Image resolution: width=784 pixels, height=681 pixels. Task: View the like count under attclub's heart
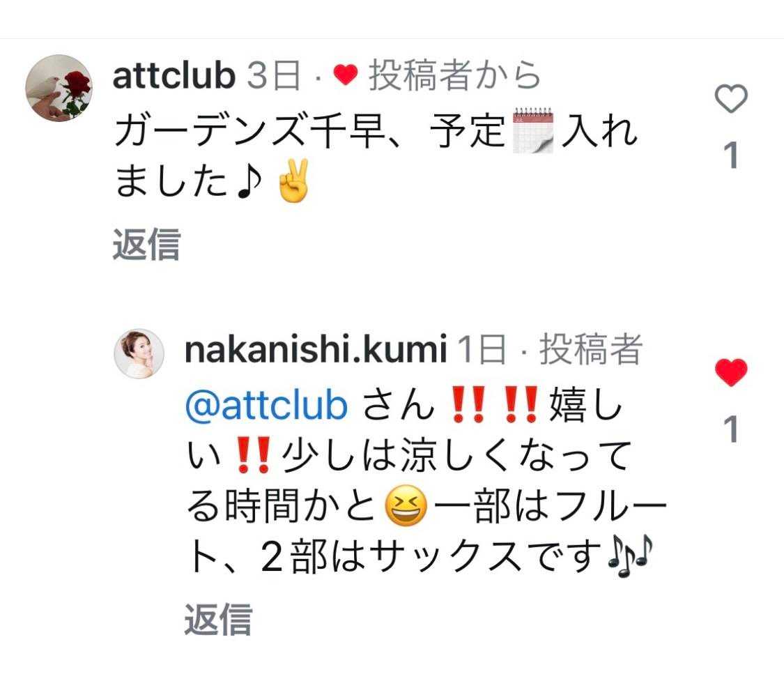(731, 155)
